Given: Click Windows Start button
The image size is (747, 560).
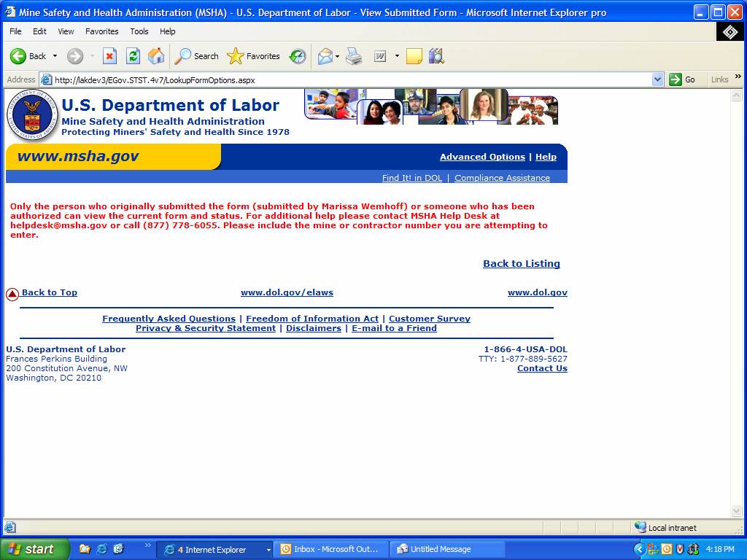Looking at the screenshot, I should [x=35, y=549].
